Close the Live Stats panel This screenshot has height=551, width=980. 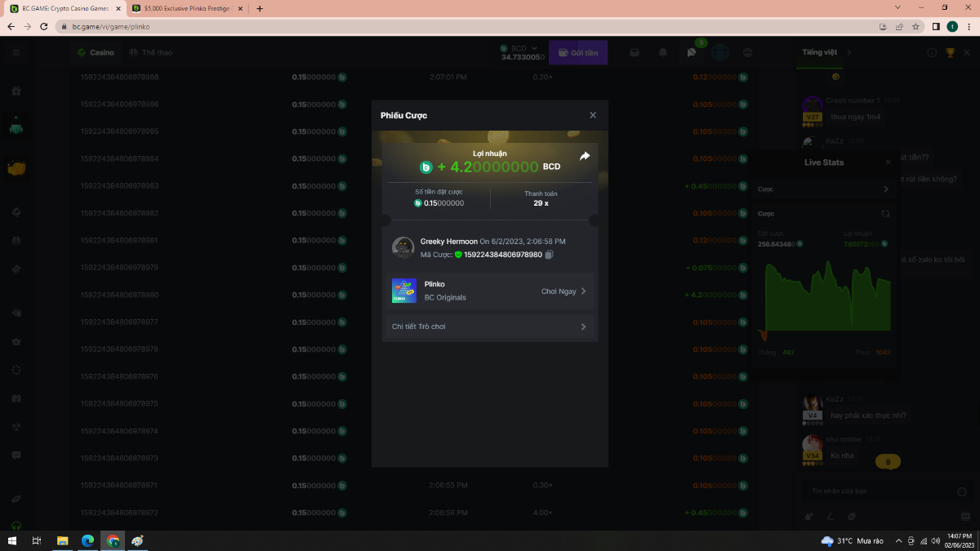pos(888,162)
